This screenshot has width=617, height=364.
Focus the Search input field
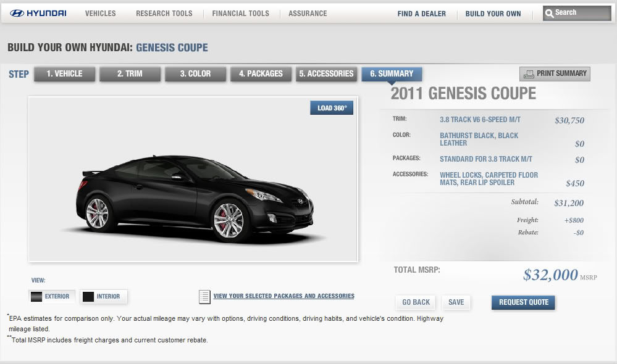pyautogui.click(x=577, y=14)
